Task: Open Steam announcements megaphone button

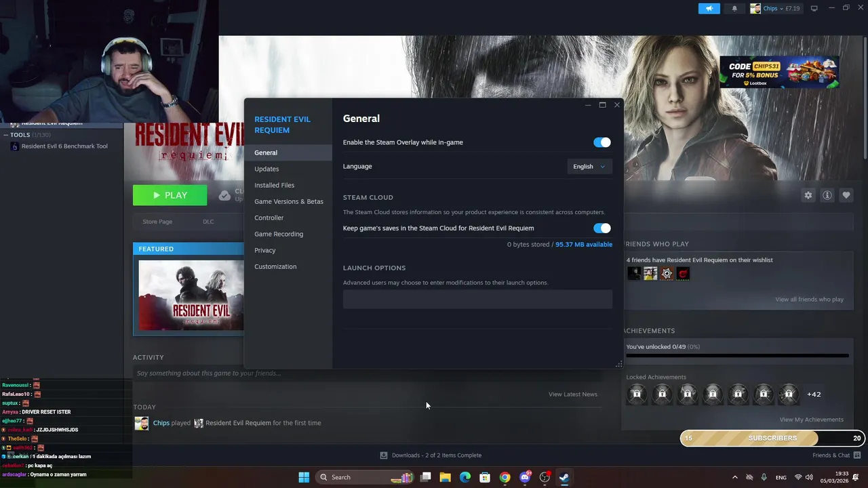Action: [x=709, y=9]
